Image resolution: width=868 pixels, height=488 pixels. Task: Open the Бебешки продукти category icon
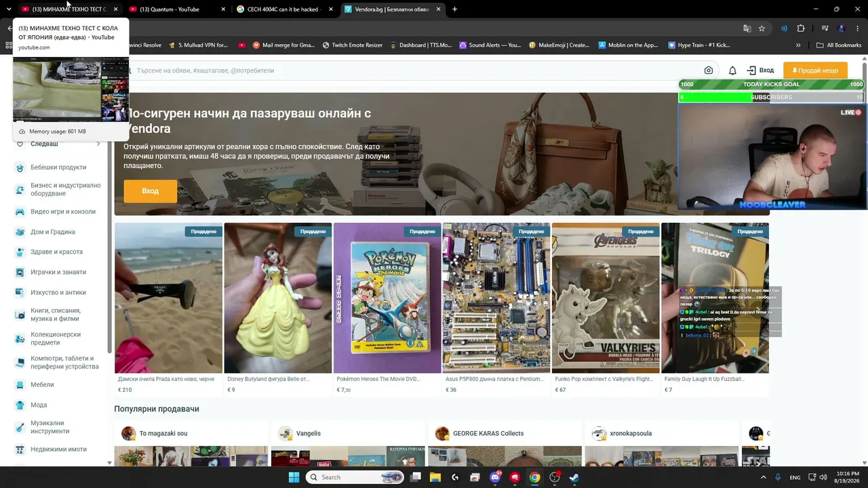click(x=20, y=167)
